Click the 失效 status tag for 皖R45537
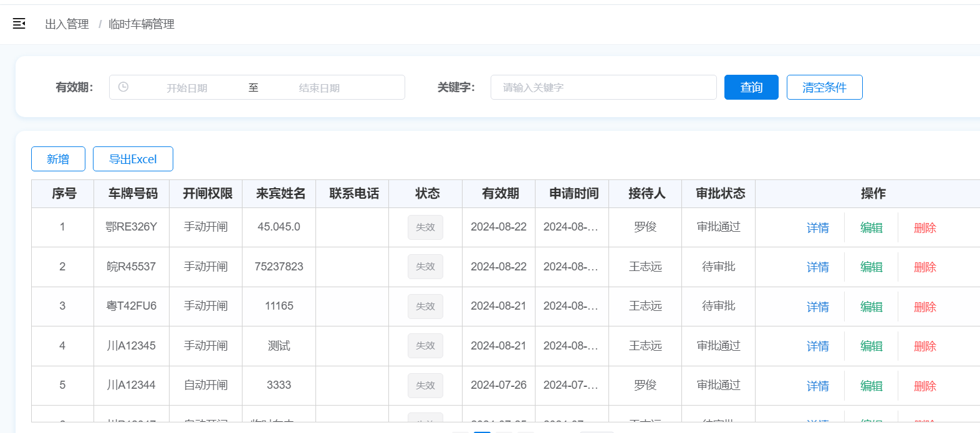This screenshot has width=980, height=433. click(425, 267)
